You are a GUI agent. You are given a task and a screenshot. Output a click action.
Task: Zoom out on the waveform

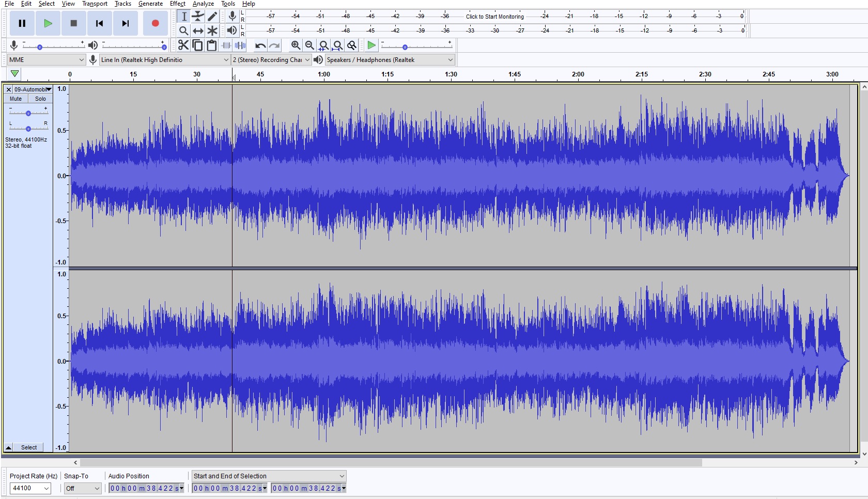coord(309,45)
